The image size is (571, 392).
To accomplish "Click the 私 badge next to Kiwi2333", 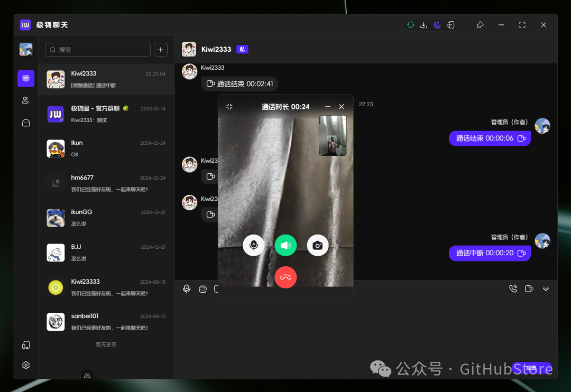I will pos(242,49).
